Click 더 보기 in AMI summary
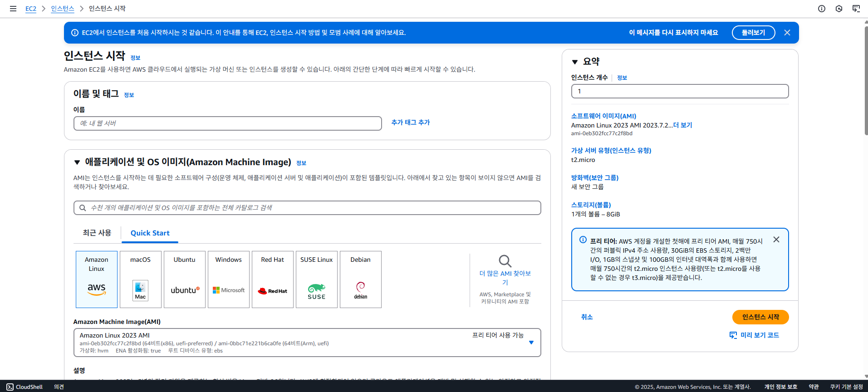 (x=683, y=125)
